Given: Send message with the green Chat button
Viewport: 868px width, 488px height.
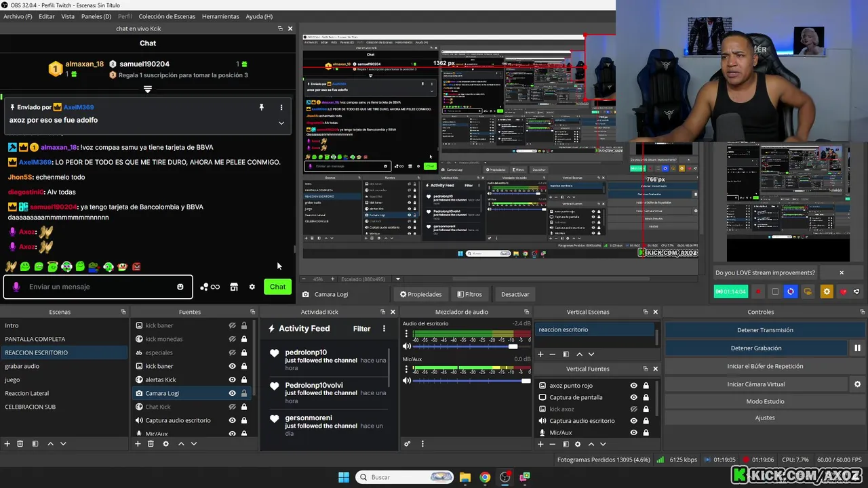Looking at the screenshot, I should point(277,287).
